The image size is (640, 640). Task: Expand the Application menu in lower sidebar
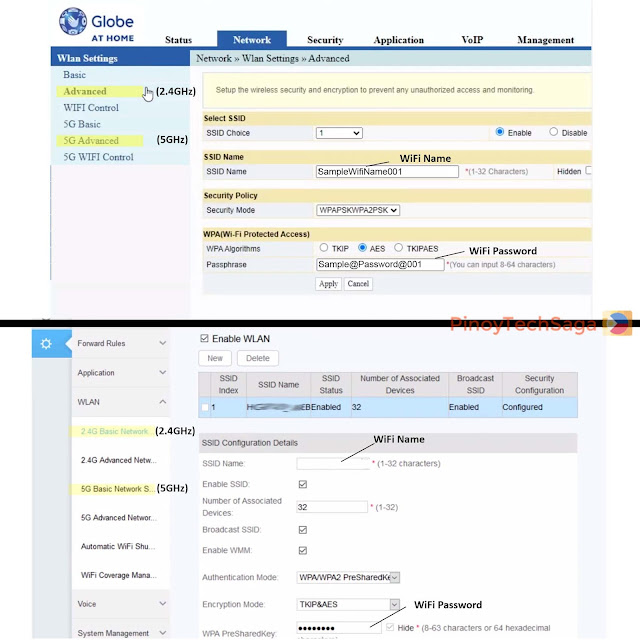pyautogui.click(x=121, y=373)
